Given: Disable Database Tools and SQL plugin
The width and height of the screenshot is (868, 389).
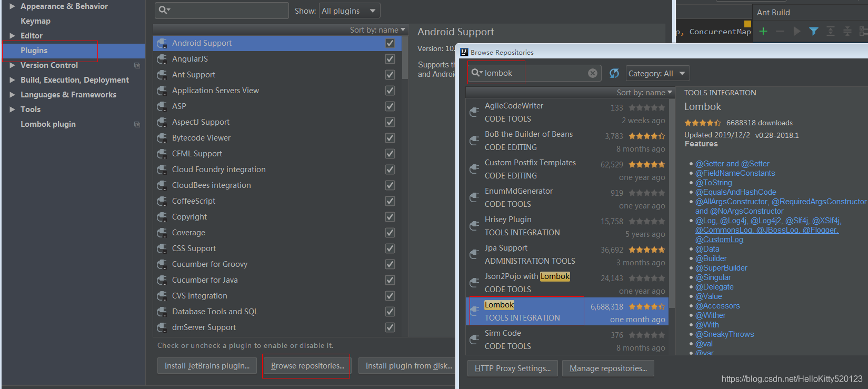Looking at the screenshot, I should pyautogui.click(x=390, y=312).
